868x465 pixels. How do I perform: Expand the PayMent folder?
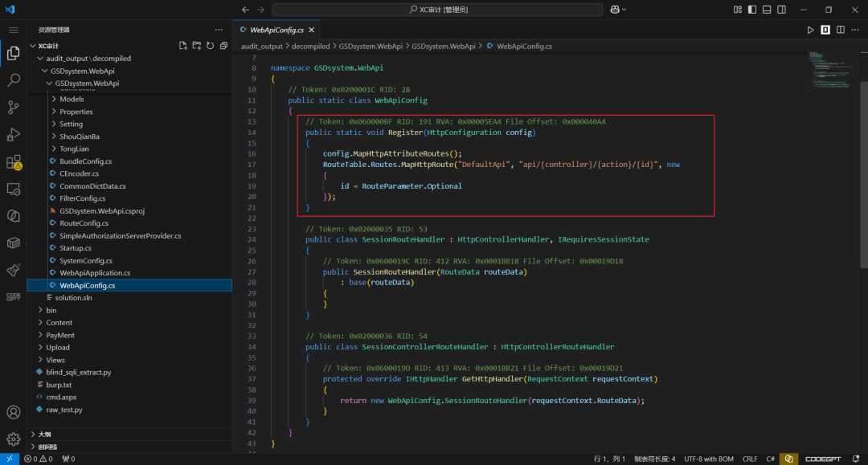click(40, 335)
